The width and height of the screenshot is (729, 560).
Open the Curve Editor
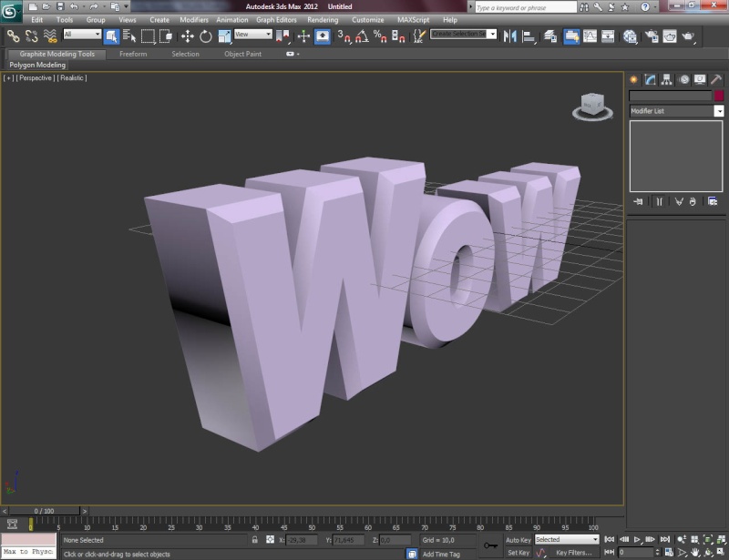click(590, 36)
